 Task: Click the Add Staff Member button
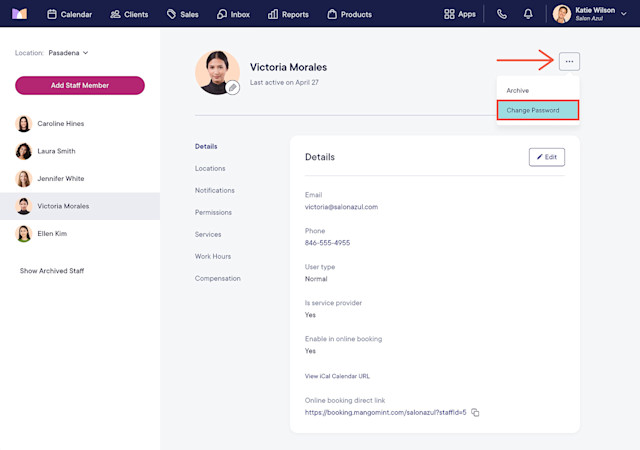(x=80, y=85)
